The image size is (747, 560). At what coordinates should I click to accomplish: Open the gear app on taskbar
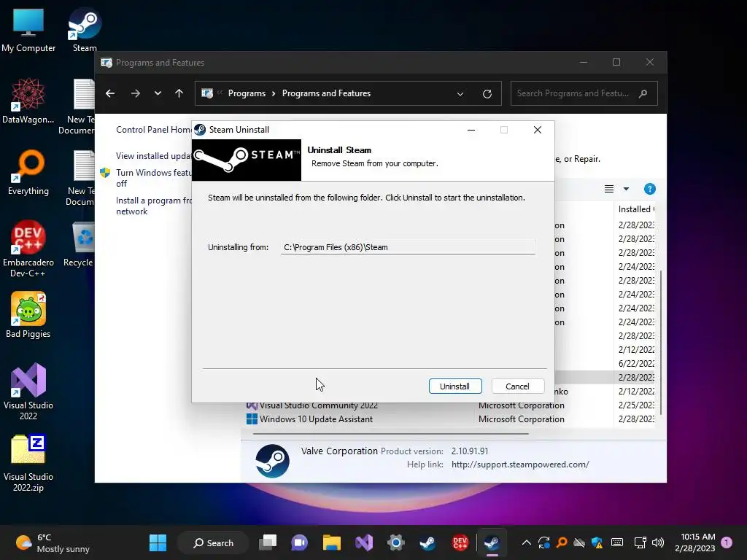click(396, 542)
